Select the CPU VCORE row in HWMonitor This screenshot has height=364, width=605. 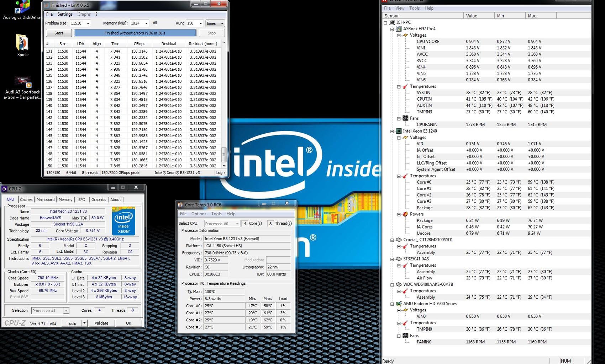click(486, 42)
